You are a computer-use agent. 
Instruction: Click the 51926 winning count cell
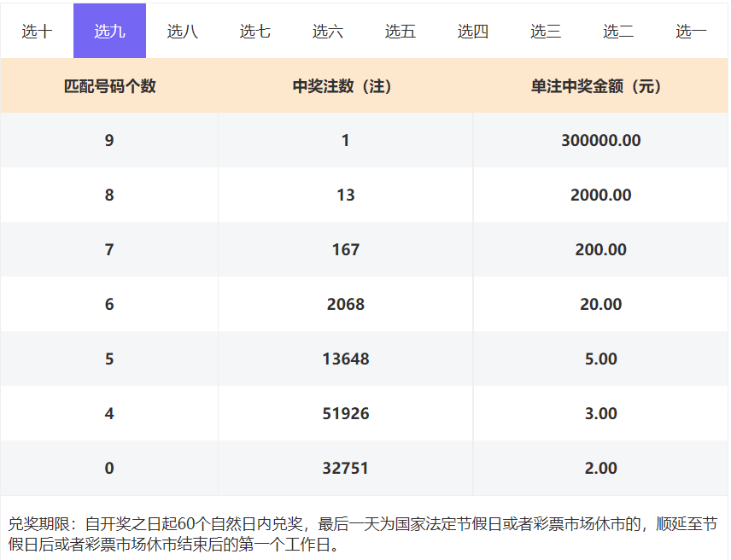345,414
